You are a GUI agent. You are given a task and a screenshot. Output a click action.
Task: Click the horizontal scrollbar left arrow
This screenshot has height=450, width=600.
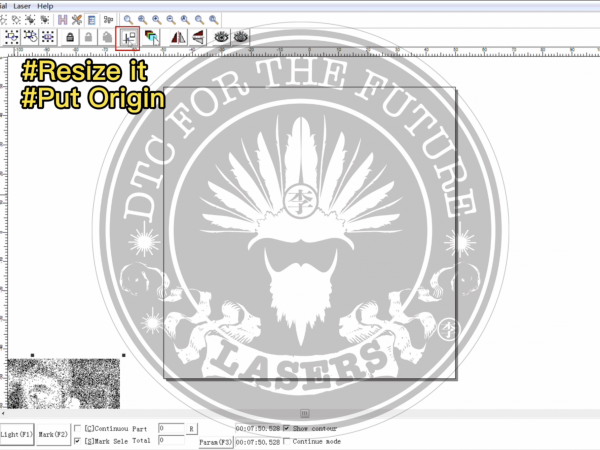click(x=3, y=414)
